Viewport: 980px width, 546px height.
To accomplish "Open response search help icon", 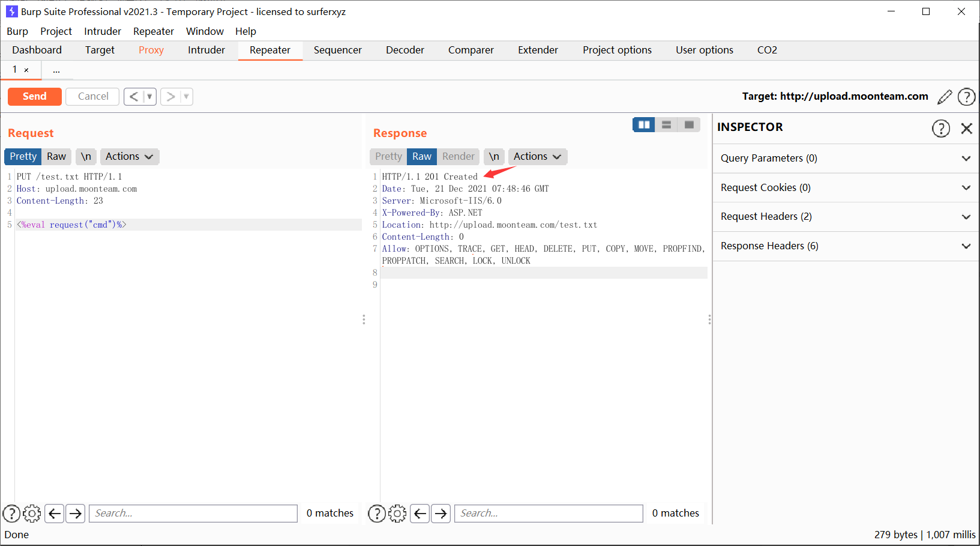I will pyautogui.click(x=377, y=514).
